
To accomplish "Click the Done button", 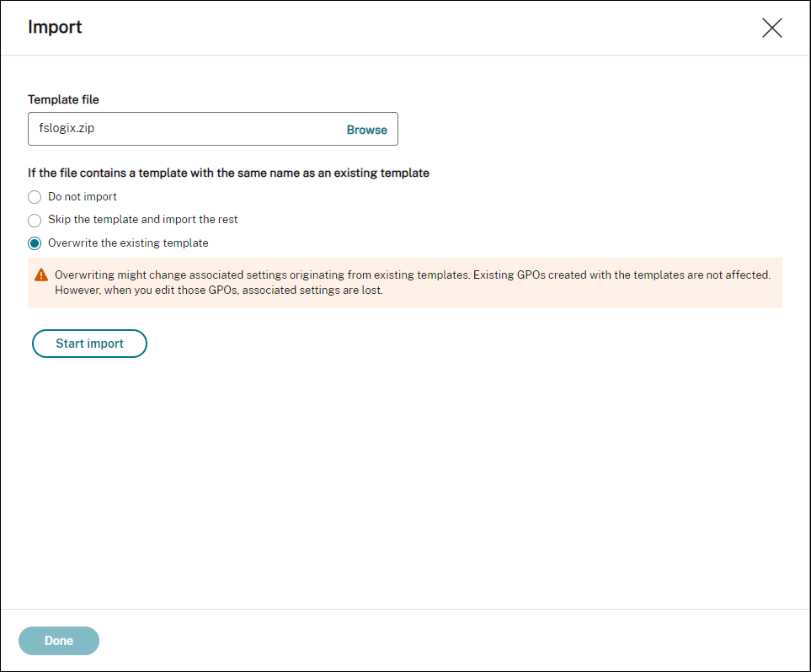I will pos(59,641).
